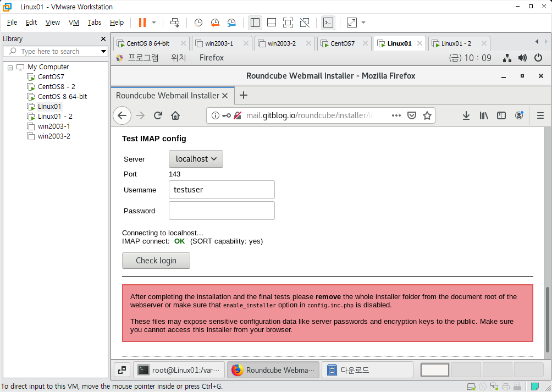Viewport: 552px width, 392px height.
Task: Select CentOS 8 64-bit in the library
Action: (62, 96)
